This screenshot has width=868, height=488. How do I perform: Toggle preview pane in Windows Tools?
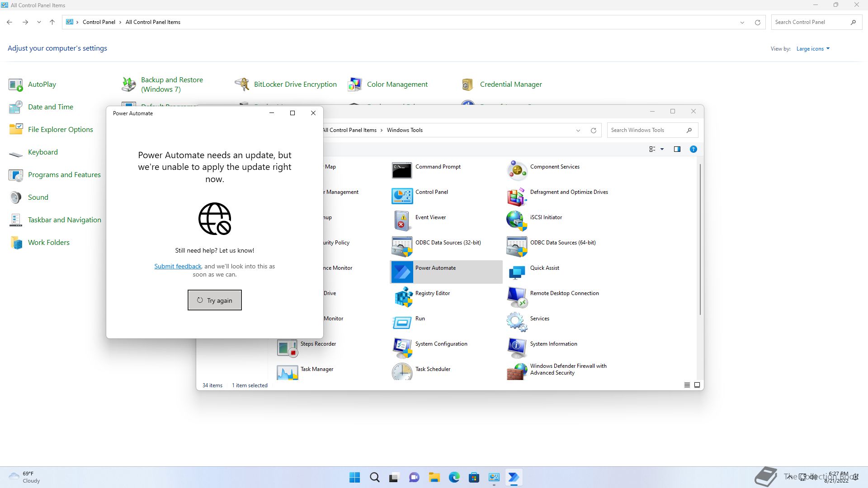677,149
